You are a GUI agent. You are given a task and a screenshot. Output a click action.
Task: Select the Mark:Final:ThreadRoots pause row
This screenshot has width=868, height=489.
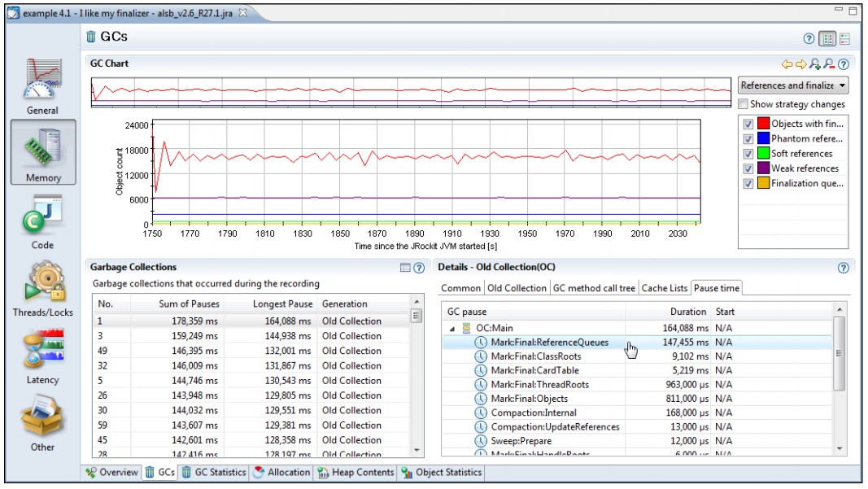[x=637, y=384]
